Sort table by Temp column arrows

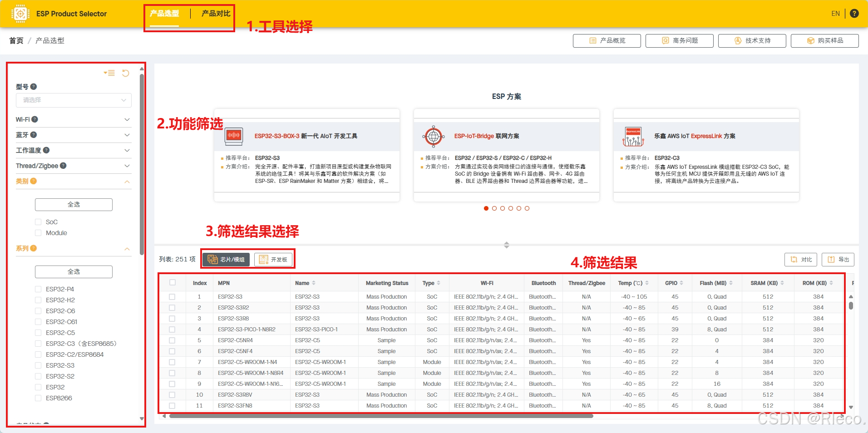click(x=647, y=283)
